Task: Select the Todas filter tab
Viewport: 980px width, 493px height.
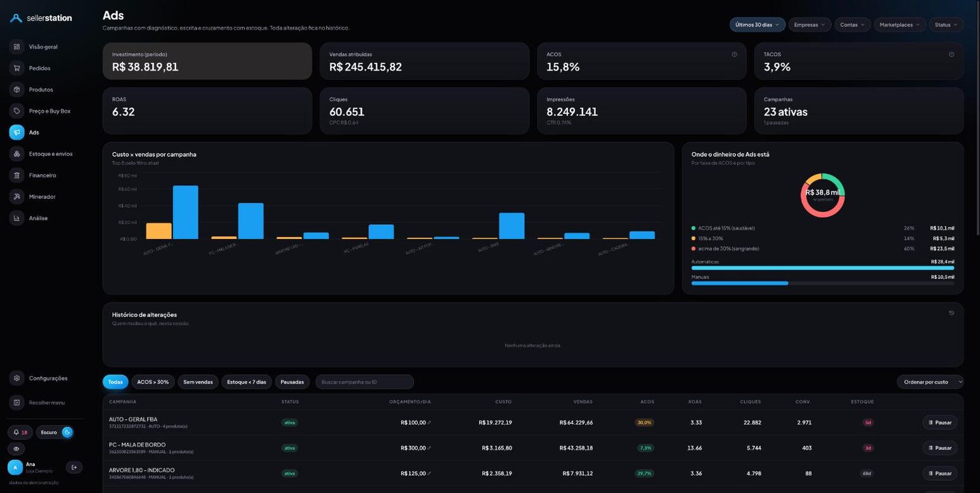Action: pyautogui.click(x=115, y=382)
